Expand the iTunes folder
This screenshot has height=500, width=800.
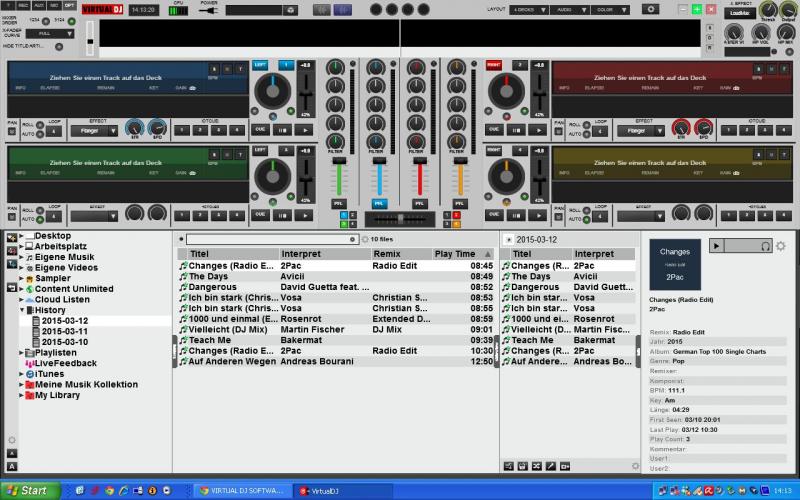(21, 374)
